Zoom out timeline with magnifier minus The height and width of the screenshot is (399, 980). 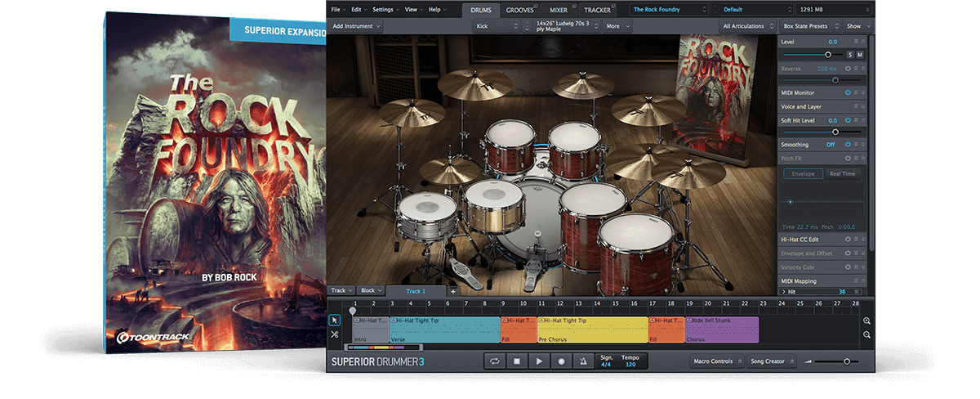(866, 335)
